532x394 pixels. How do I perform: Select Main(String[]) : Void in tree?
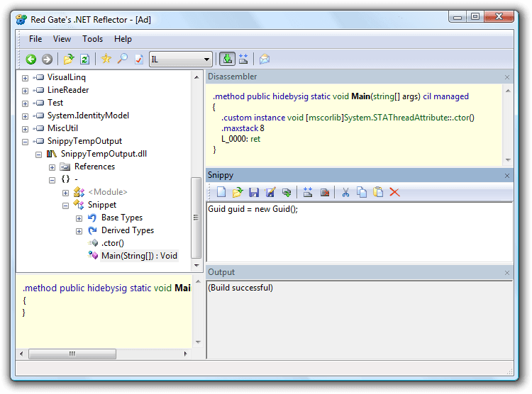pos(138,256)
